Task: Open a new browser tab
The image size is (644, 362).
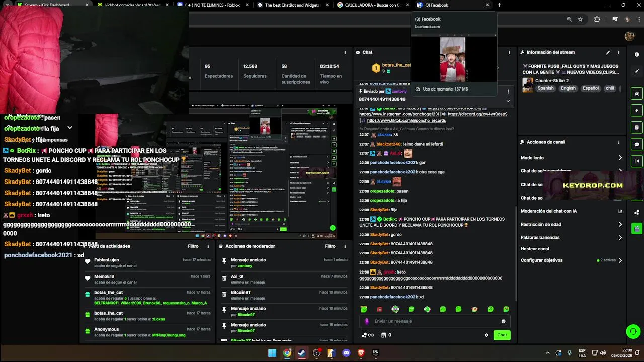Action: pos(499,5)
